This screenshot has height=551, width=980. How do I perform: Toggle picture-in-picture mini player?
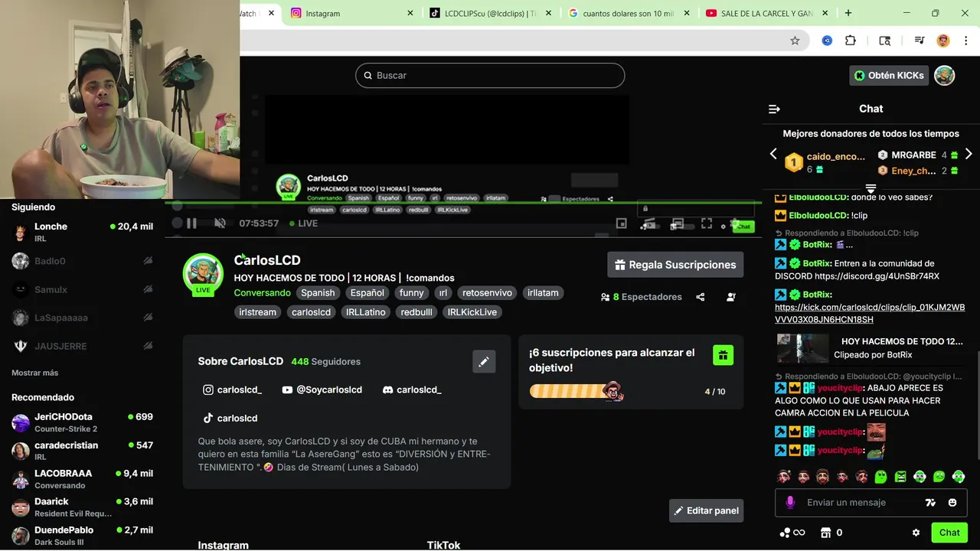coord(621,223)
